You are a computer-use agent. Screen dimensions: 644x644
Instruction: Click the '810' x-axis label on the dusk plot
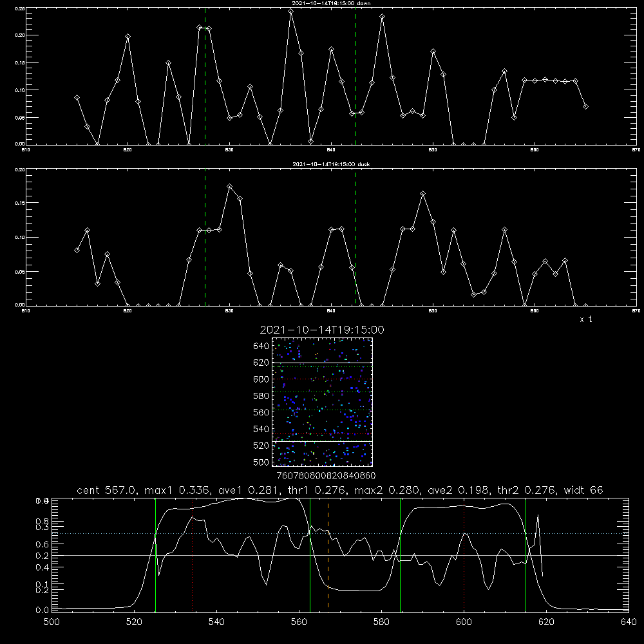(26, 311)
